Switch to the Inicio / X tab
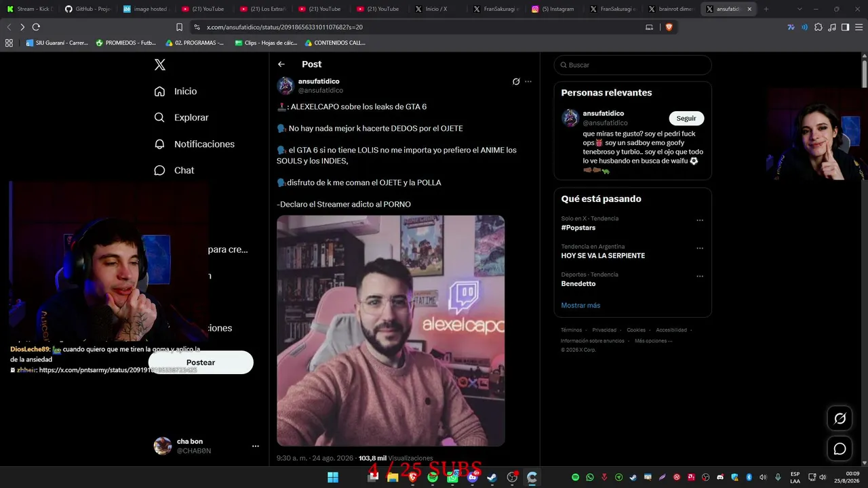Image resolution: width=868 pixels, height=488 pixels. point(439,9)
